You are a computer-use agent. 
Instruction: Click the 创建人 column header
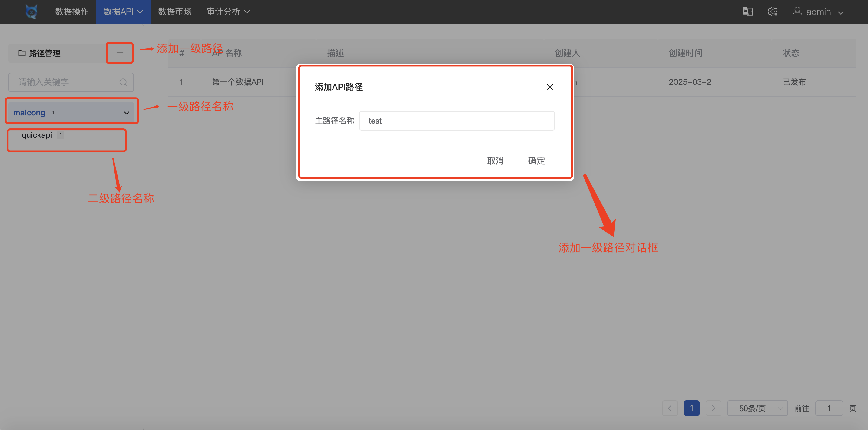567,53
